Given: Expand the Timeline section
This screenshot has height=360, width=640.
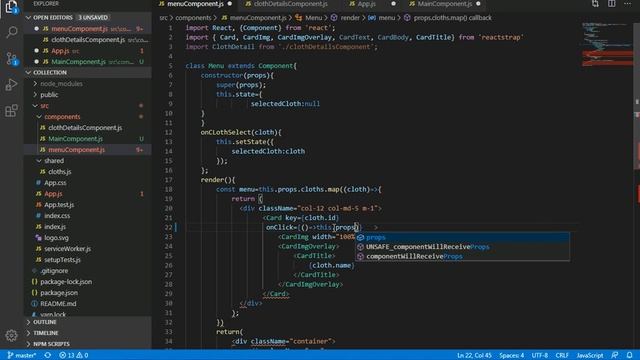Looking at the screenshot, I should pos(88,333).
